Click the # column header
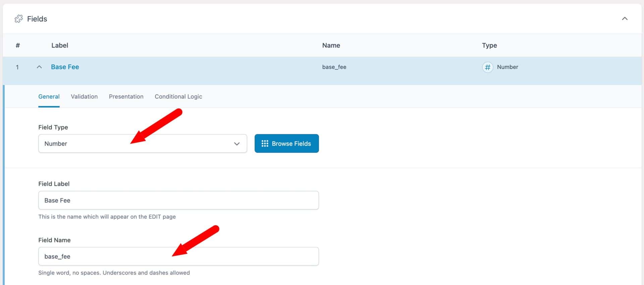The height and width of the screenshot is (285, 644). click(x=18, y=46)
